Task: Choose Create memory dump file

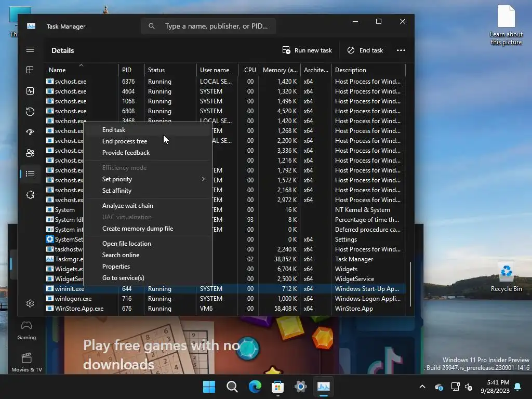Action: pos(148,229)
